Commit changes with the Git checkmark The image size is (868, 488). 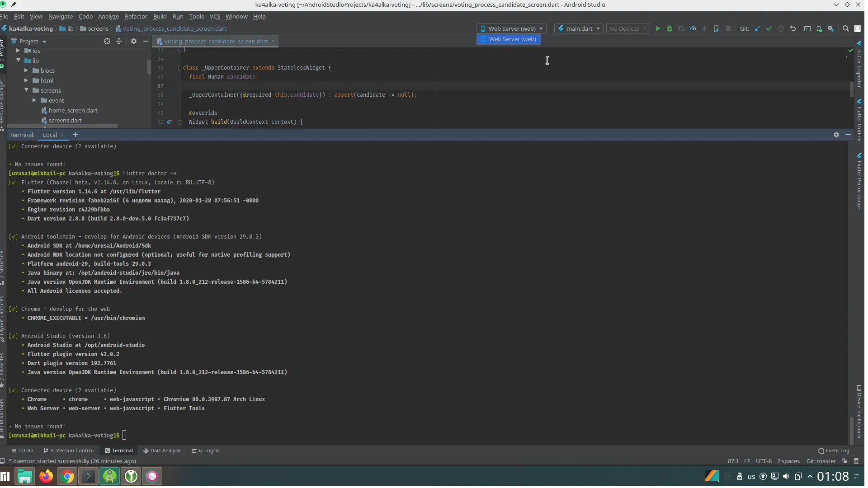coord(769,28)
